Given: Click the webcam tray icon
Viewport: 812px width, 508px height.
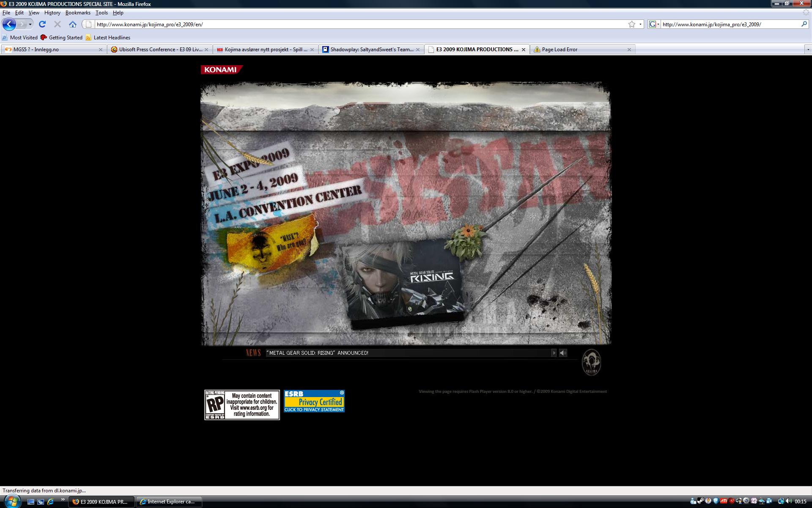Looking at the screenshot, I should coord(746,501).
